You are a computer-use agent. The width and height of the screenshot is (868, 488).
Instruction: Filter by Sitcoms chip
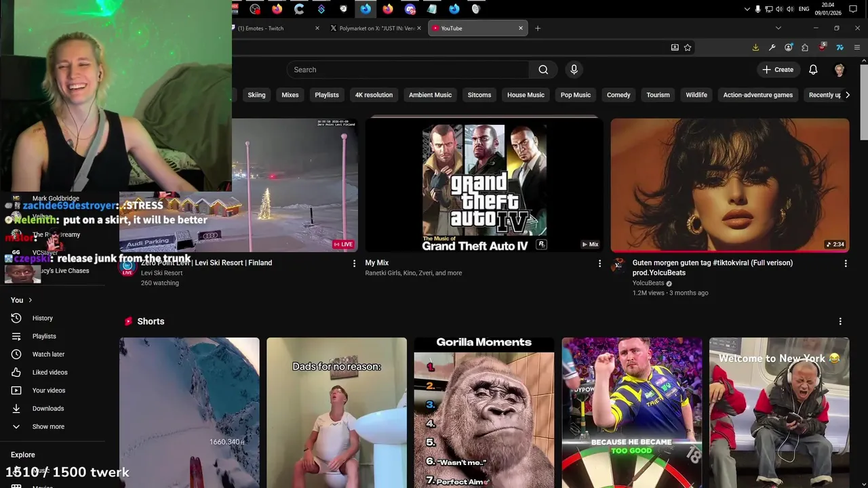point(479,95)
